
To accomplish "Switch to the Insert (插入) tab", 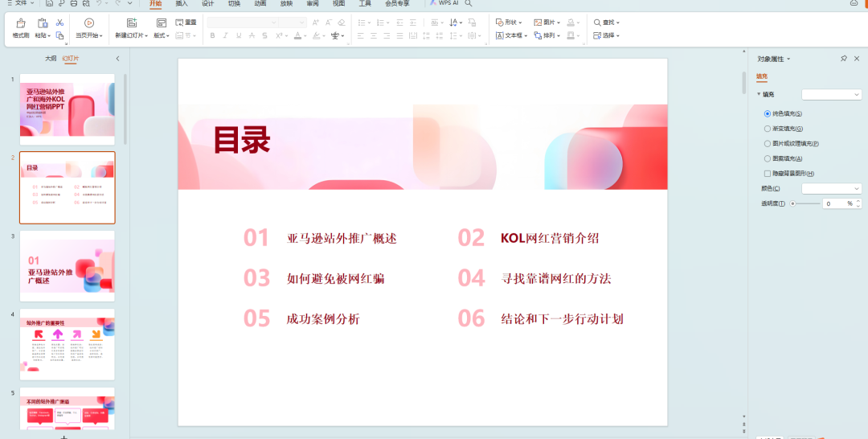I will tap(182, 3).
